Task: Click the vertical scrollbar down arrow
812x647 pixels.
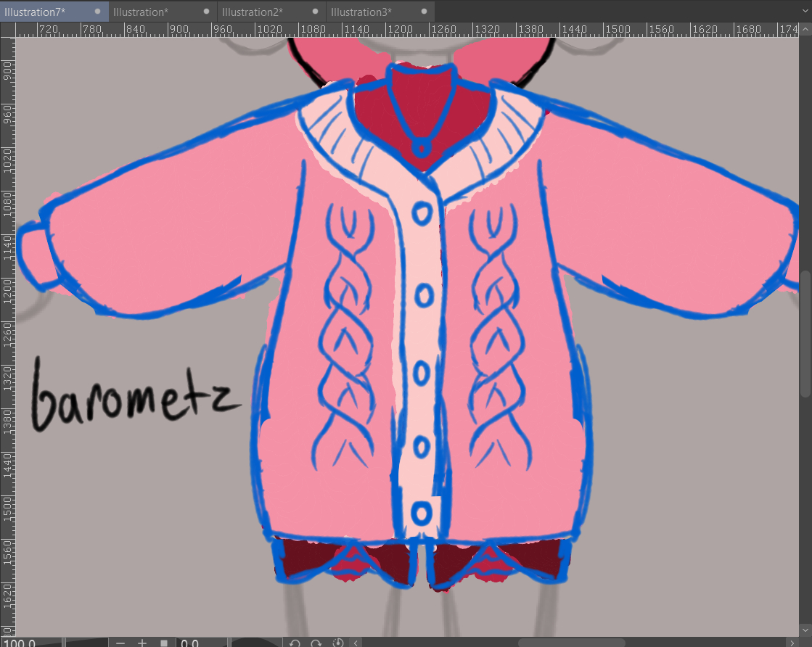Action: pyautogui.click(x=805, y=630)
